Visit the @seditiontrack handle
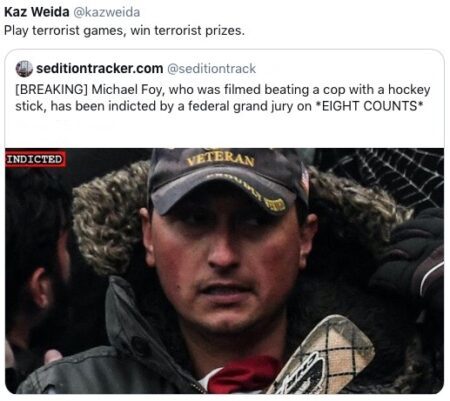The height and width of the screenshot is (401, 450). (x=211, y=69)
